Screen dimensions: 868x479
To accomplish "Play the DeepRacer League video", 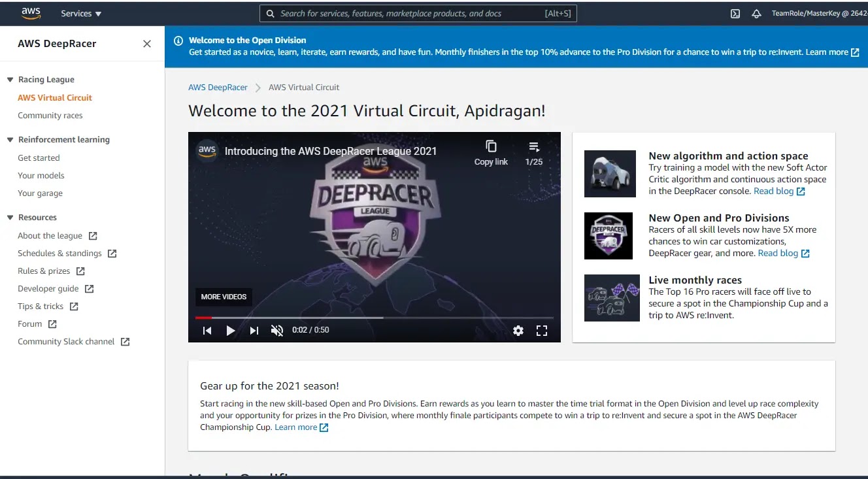I will (x=230, y=331).
